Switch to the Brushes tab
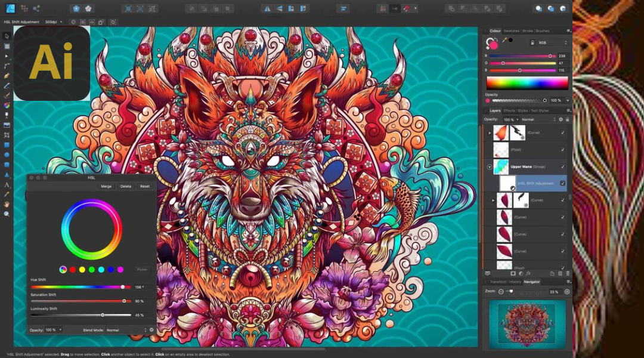The image size is (644, 358). [543, 31]
